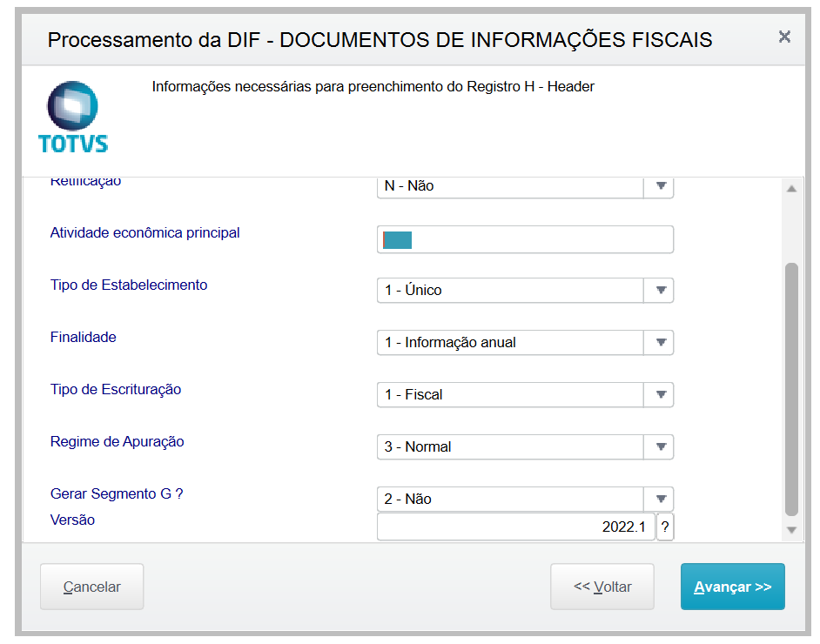Expand the Tipo de Escrituração dropdown
The height and width of the screenshot is (644, 820).
(x=660, y=394)
